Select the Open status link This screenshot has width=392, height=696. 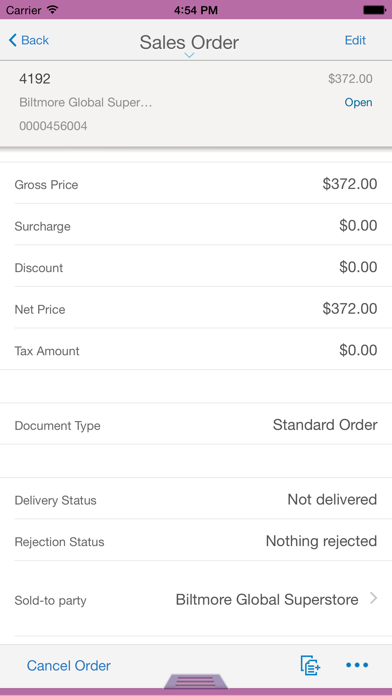click(358, 103)
